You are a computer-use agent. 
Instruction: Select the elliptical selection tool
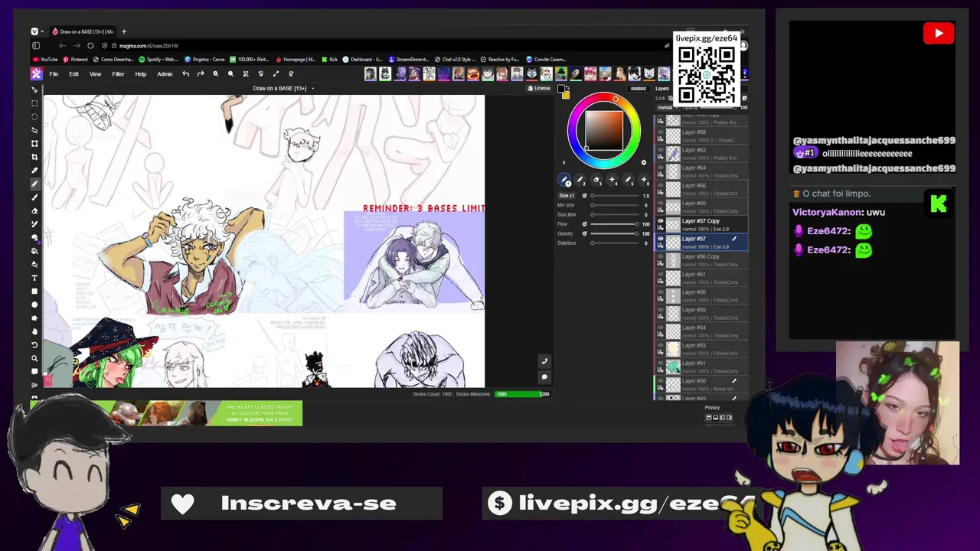click(x=34, y=116)
